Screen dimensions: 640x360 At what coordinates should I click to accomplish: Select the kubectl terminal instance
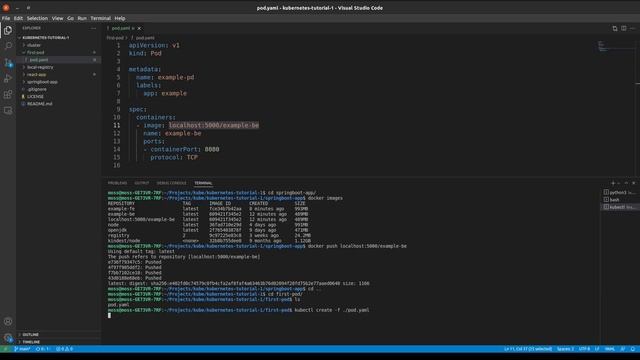[x=620, y=207]
